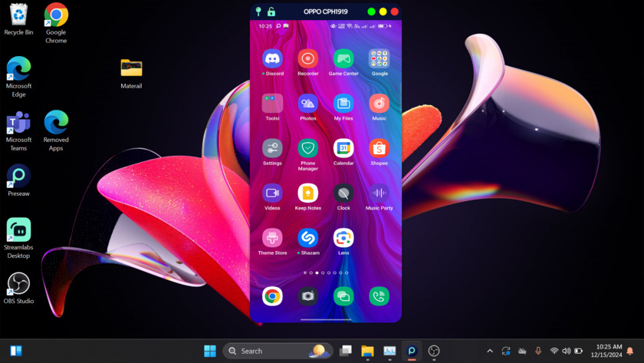Open the Google Lens app
The image size is (644, 363).
343,238
